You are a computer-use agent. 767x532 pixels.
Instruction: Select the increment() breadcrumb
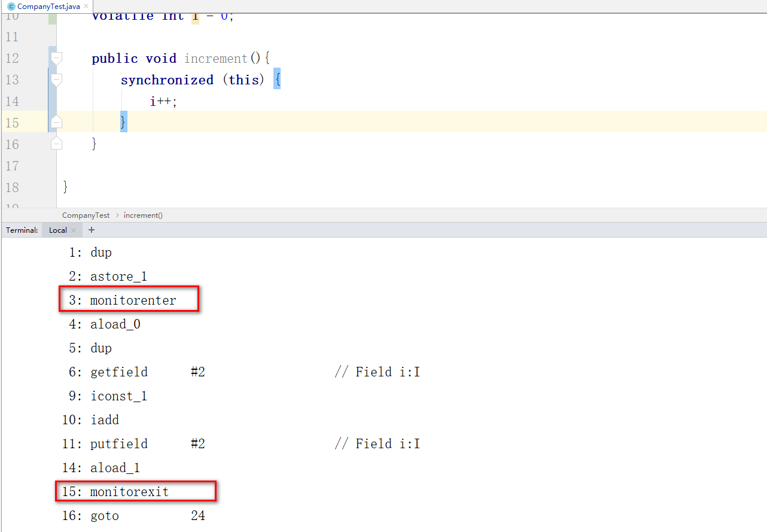click(143, 215)
